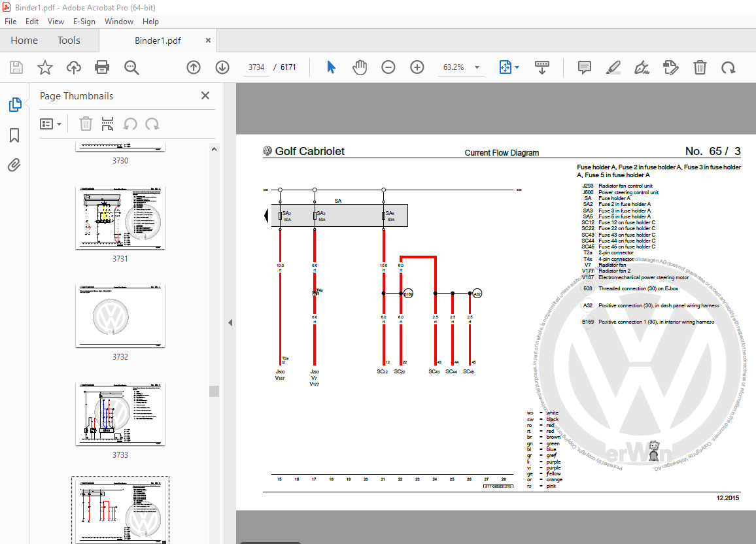Viewport: 756px width, 544px height.
Task: Rotate thumbnail counterclockwise
Action: (130, 124)
